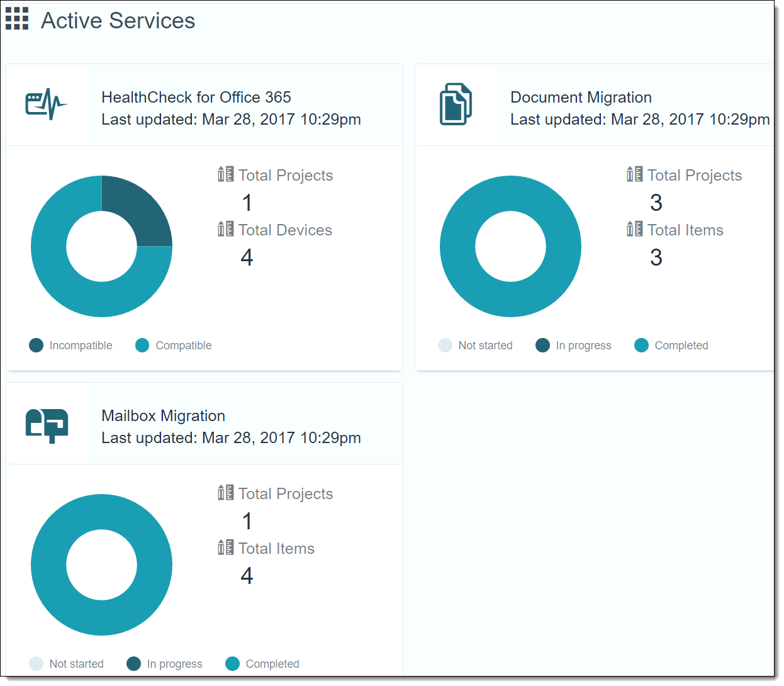Select the HealthCheck for Office 365 service icon
Screen dimensions: 784x686
pos(45,102)
